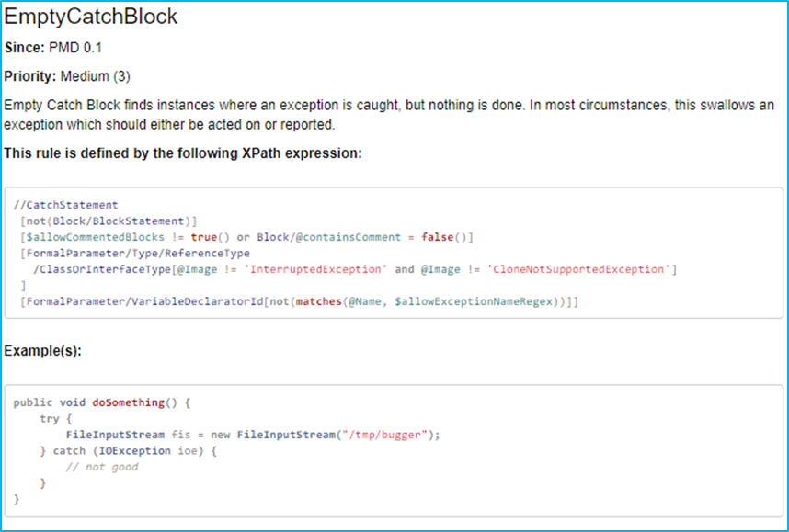Click the 'PMD 0.1' version text
Screen dimensions: 789x532
75,47
